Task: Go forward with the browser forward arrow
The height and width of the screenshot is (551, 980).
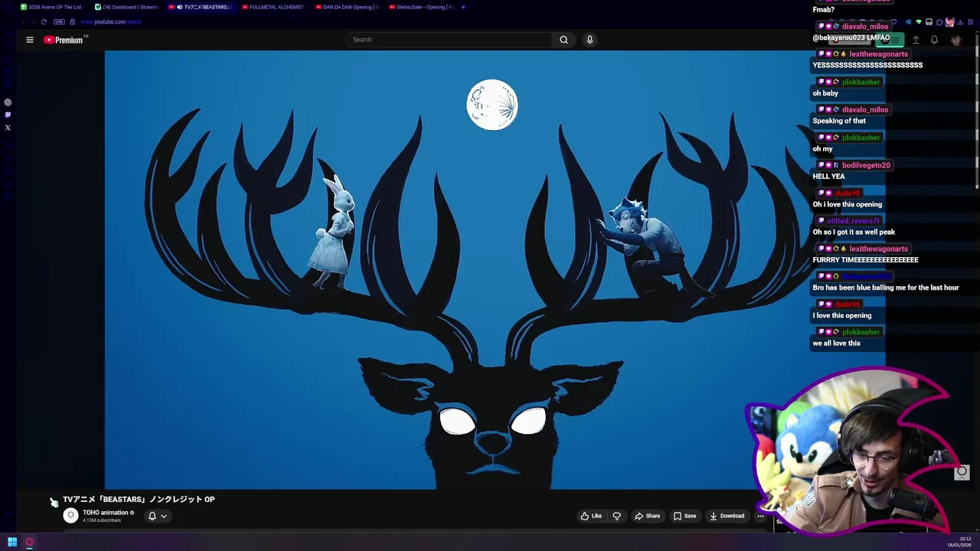Action: pyautogui.click(x=33, y=21)
